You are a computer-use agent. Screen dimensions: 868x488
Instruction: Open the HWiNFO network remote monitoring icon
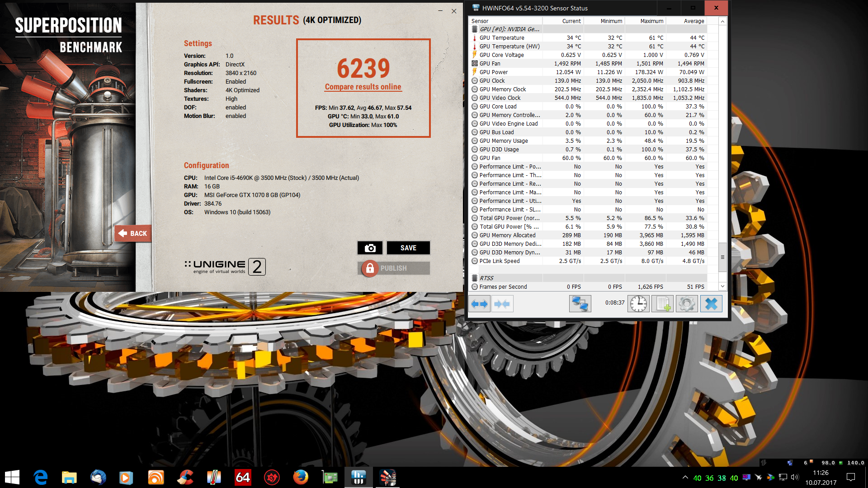click(580, 304)
